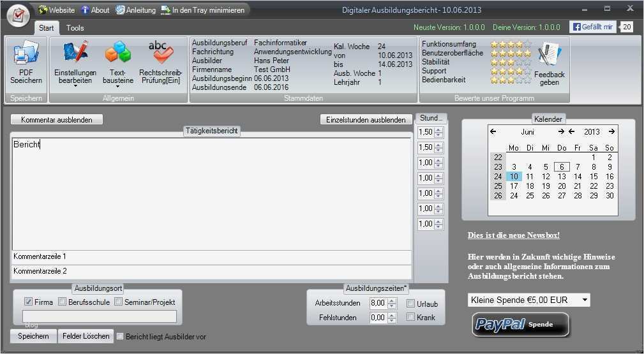Click the Kommentarzeile 2 field
The width and height of the screenshot is (644, 354).
tap(211, 272)
